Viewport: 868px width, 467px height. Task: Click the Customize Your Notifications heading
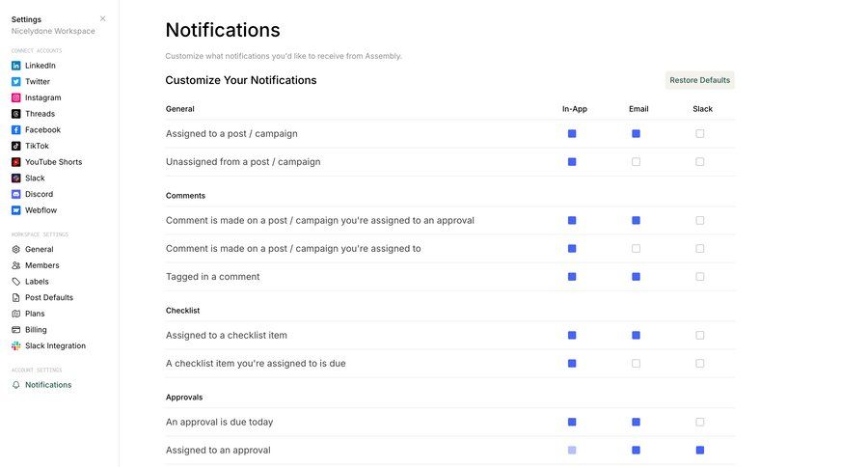pos(241,80)
